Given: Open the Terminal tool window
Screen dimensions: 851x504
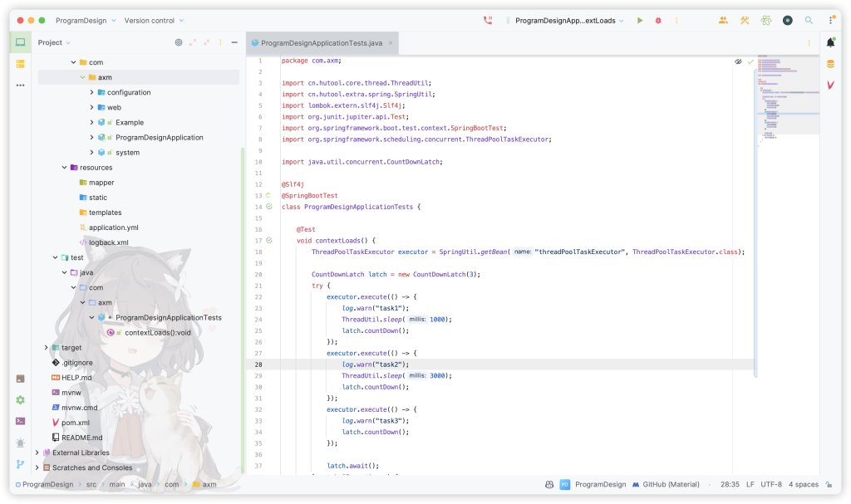Looking at the screenshot, I should point(20,421).
